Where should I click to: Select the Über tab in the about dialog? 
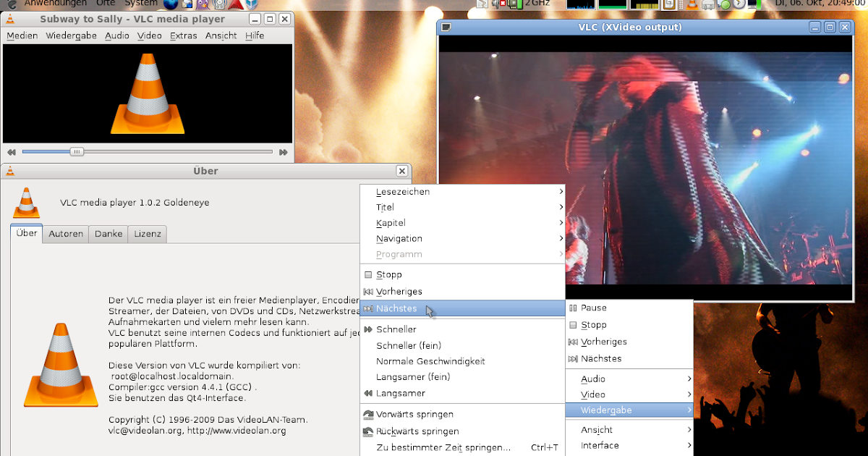tap(27, 233)
